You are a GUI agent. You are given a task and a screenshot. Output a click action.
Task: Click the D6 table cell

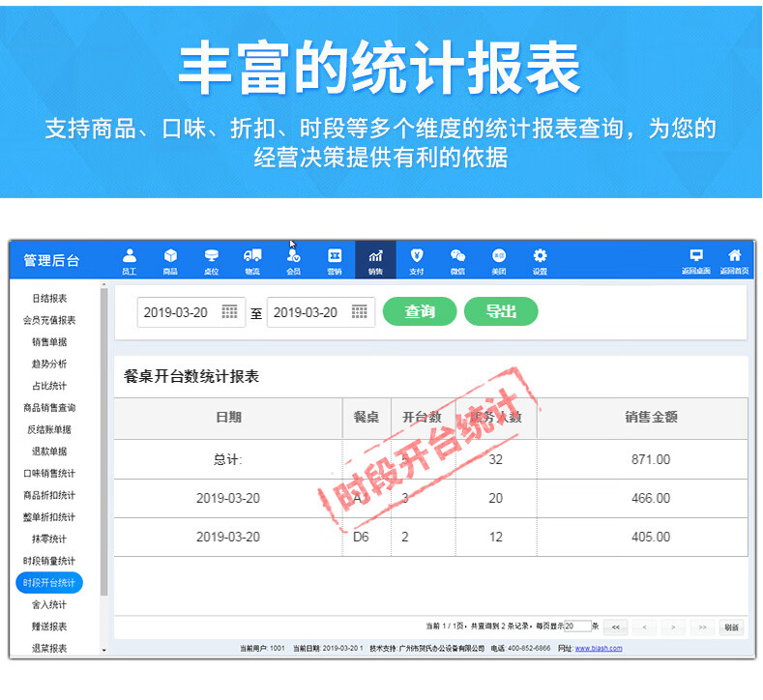[367, 537]
